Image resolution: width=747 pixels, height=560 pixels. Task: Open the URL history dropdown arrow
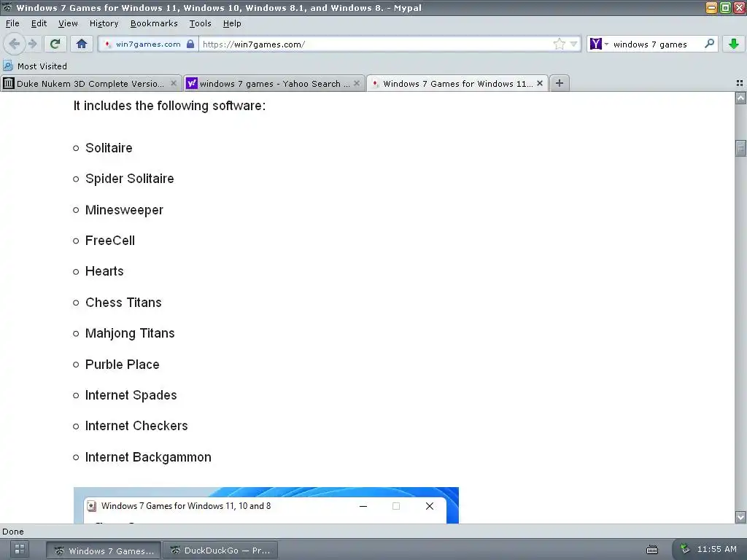[x=573, y=44]
